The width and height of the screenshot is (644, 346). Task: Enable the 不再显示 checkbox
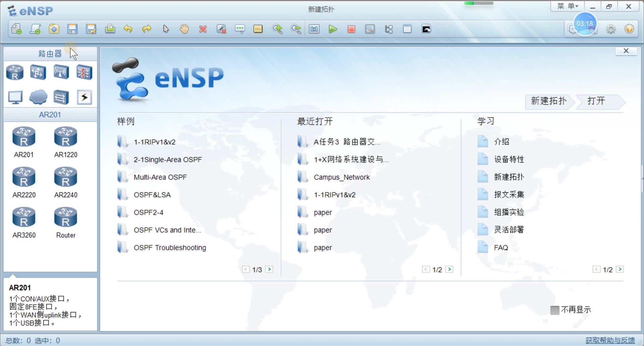point(555,310)
